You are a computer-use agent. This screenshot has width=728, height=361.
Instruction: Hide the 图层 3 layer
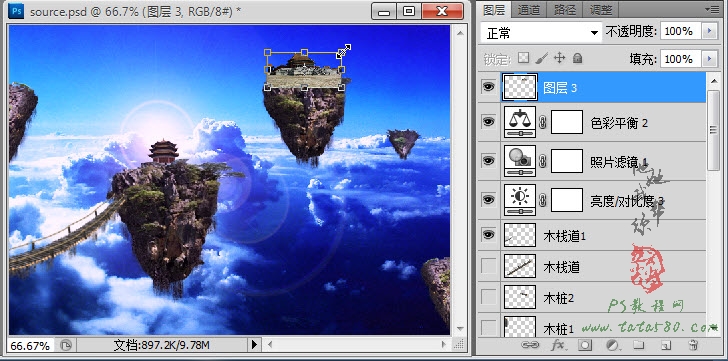pyautogui.click(x=488, y=87)
